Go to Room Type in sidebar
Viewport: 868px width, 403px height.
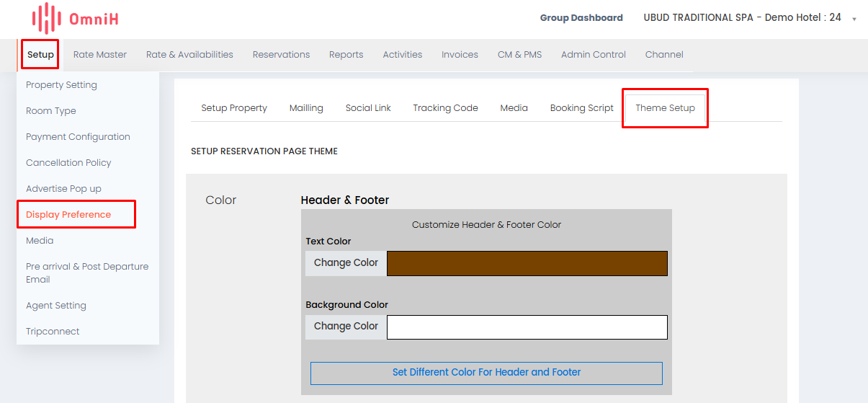click(x=51, y=111)
